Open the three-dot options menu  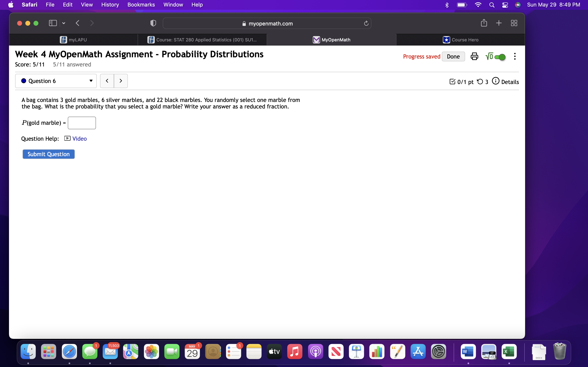515,56
